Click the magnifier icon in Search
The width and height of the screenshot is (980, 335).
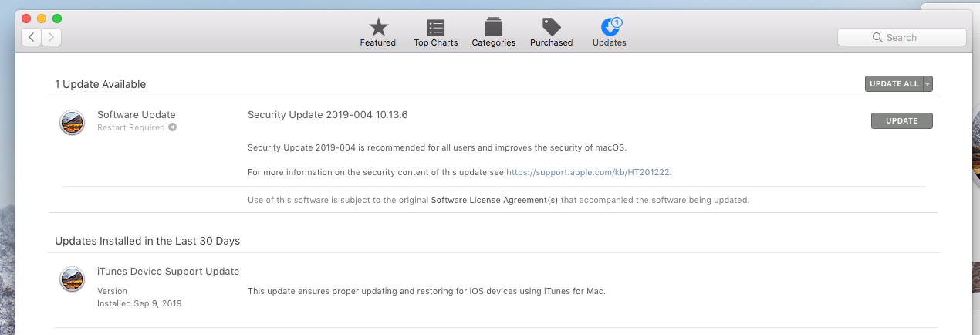pos(877,37)
